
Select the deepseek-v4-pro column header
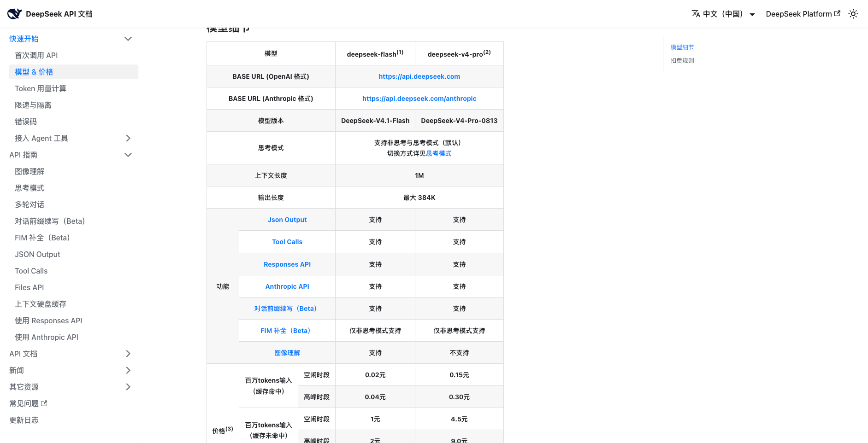tap(459, 53)
